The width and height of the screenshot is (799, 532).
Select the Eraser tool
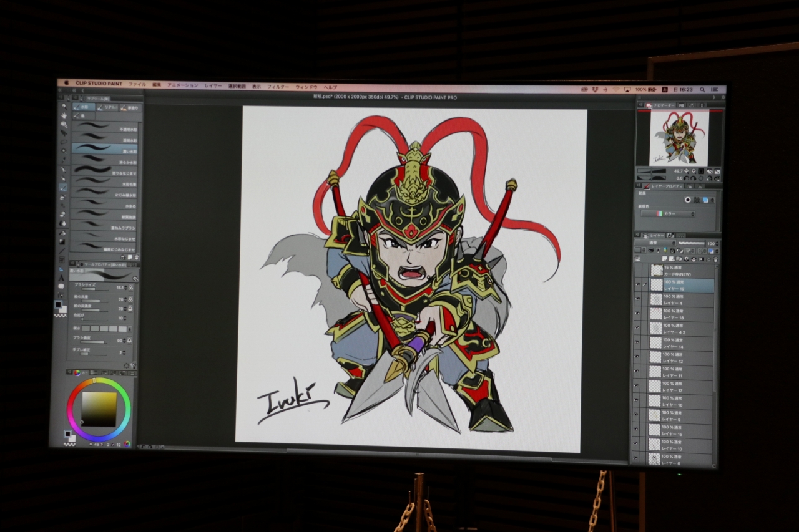pos(63,214)
